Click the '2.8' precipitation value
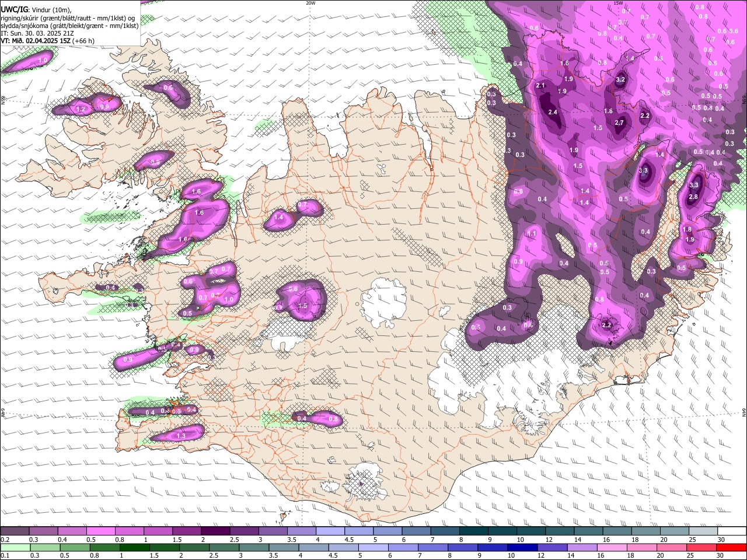The image size is (747, 560). pyautogui.click(x=693, y=197)
